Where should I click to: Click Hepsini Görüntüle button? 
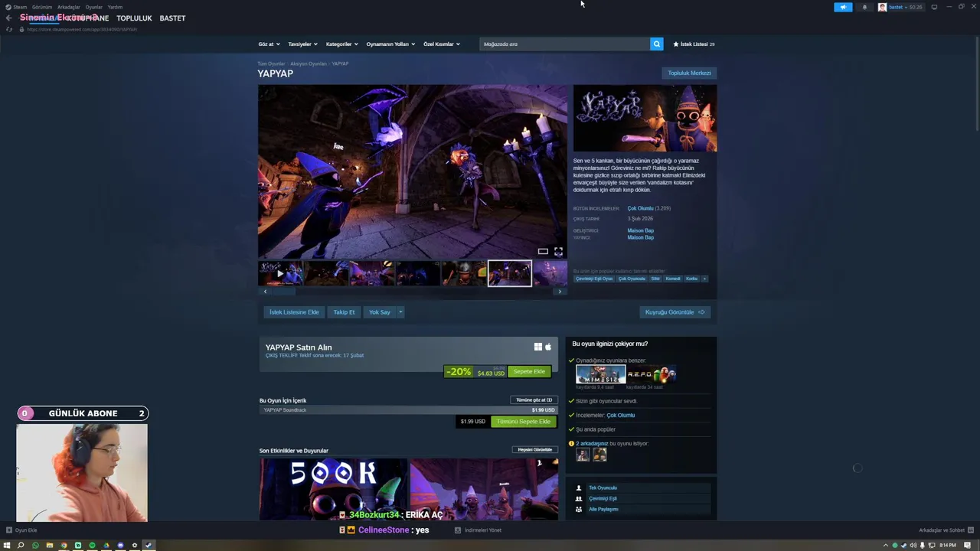[x=534, y=450]
